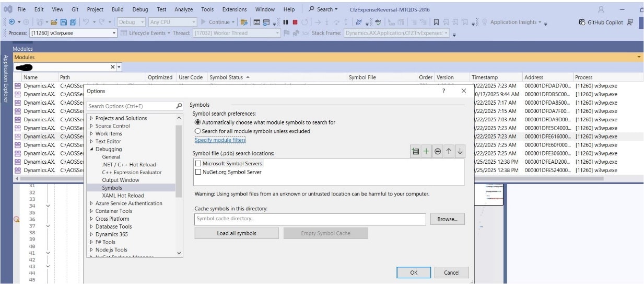
Task: Click the Load all symbols button
Action: (236, 233)
